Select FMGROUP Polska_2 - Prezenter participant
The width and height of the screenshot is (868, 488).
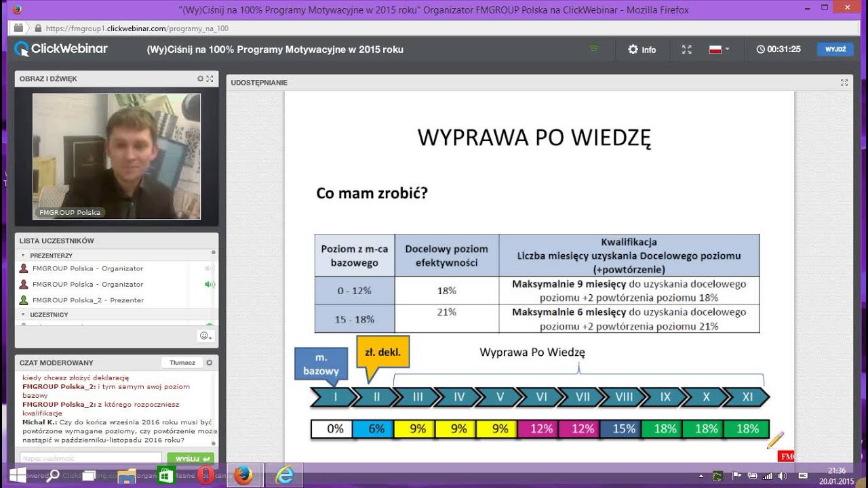pyautogui.click(x=87, y=300)
